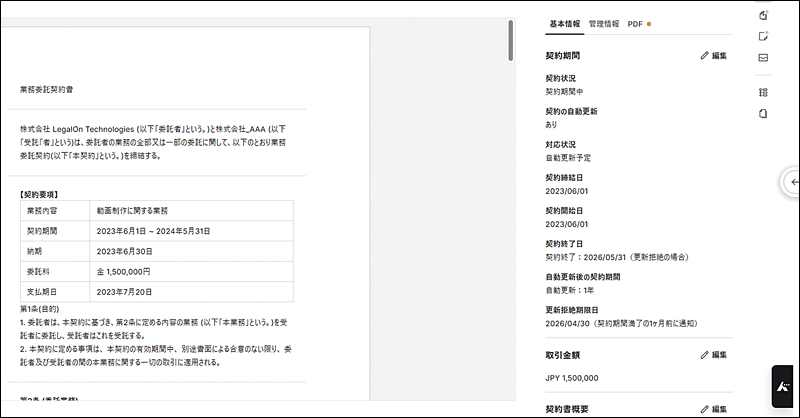Click the JPY 1,500,000 amount value
Image resolution: width=800 pixels, height=418 pixels.
tap(572, 378)
